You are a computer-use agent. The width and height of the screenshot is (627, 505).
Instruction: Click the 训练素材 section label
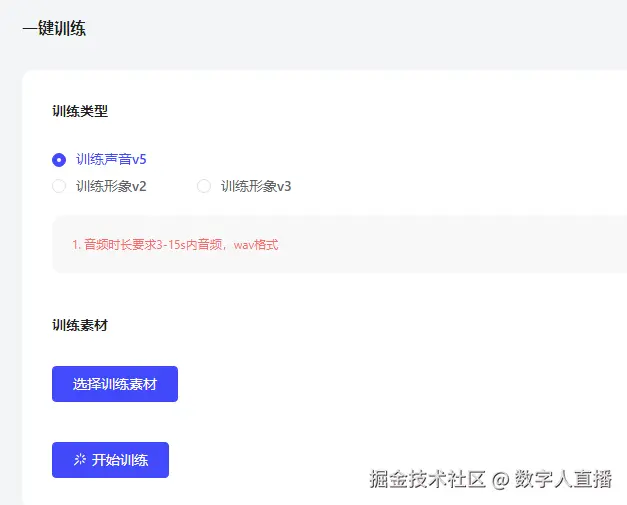[x=80, y=325]
